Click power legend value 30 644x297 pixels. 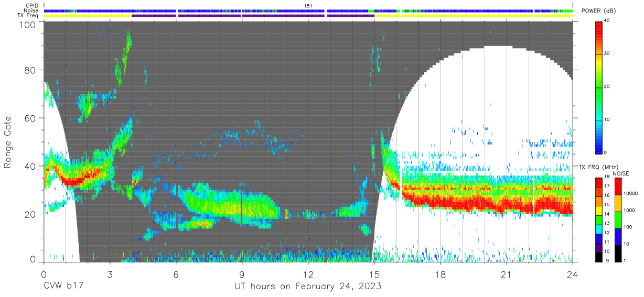click(608, 53)
